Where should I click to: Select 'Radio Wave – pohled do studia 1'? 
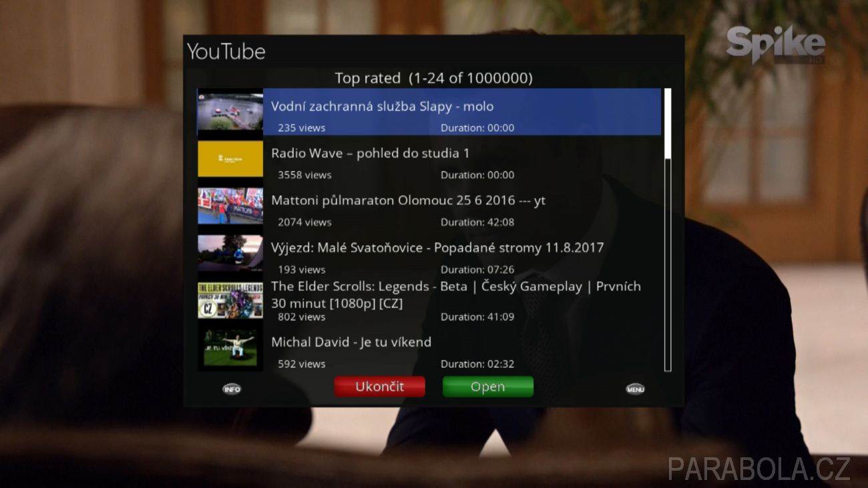coord(370,154)
